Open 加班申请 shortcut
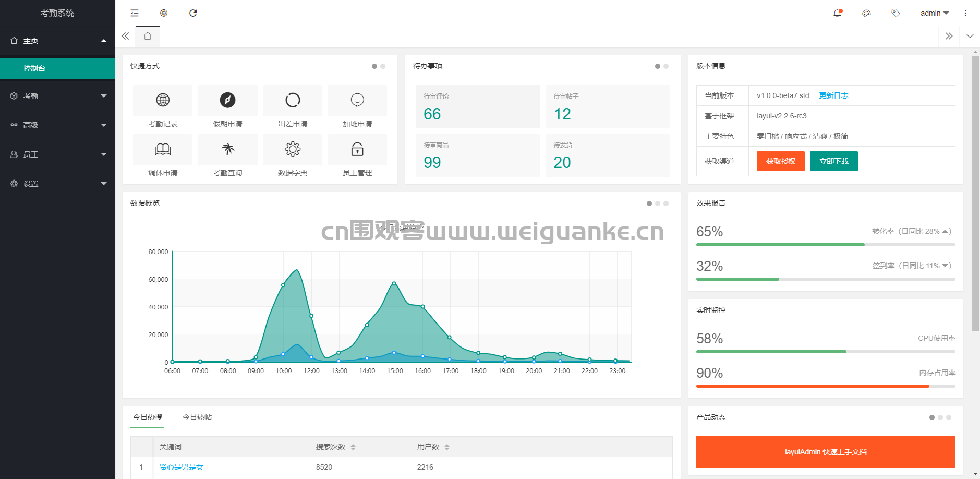980x479 pixels. click(357, 107)
